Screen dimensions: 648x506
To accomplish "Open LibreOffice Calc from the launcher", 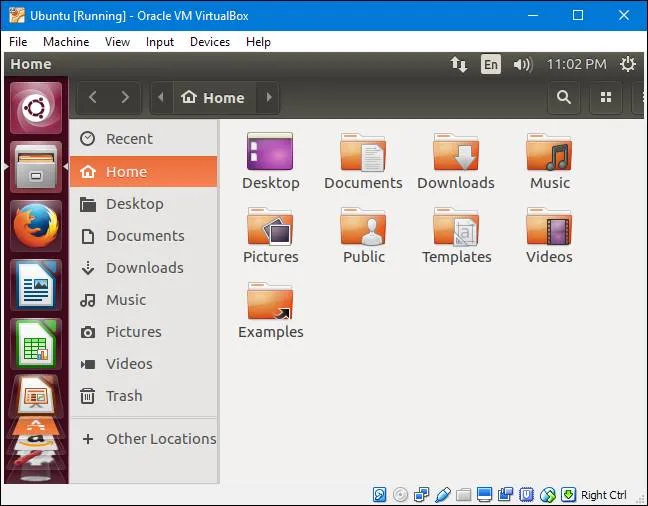I will tap(36, 342).
